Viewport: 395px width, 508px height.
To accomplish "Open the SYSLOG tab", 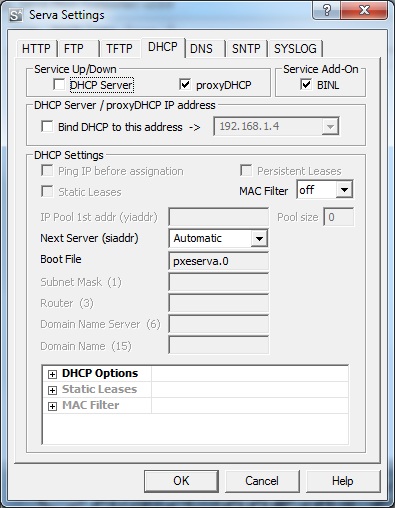I will pos(295,49).
